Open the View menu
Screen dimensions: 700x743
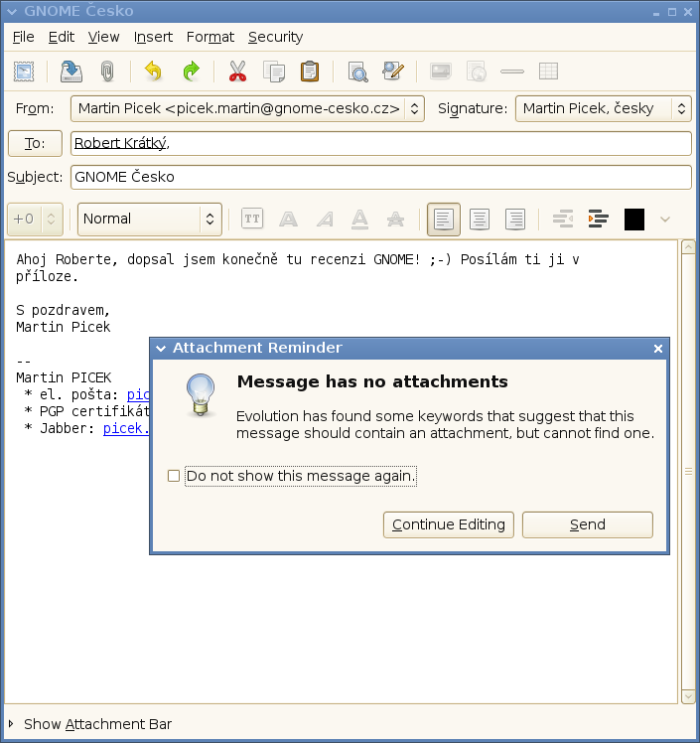(103, 37)
